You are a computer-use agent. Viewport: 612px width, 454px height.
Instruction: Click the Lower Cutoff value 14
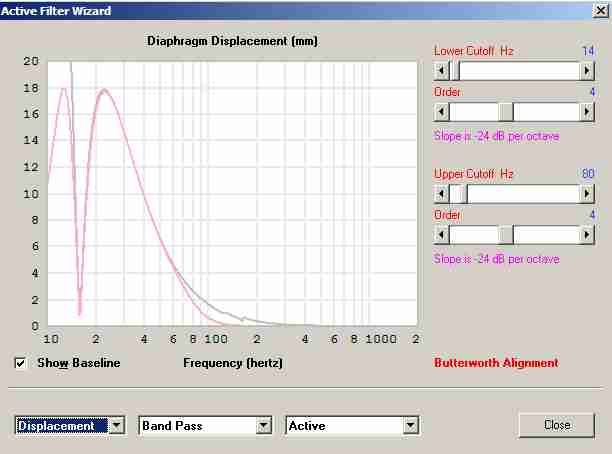588,51
